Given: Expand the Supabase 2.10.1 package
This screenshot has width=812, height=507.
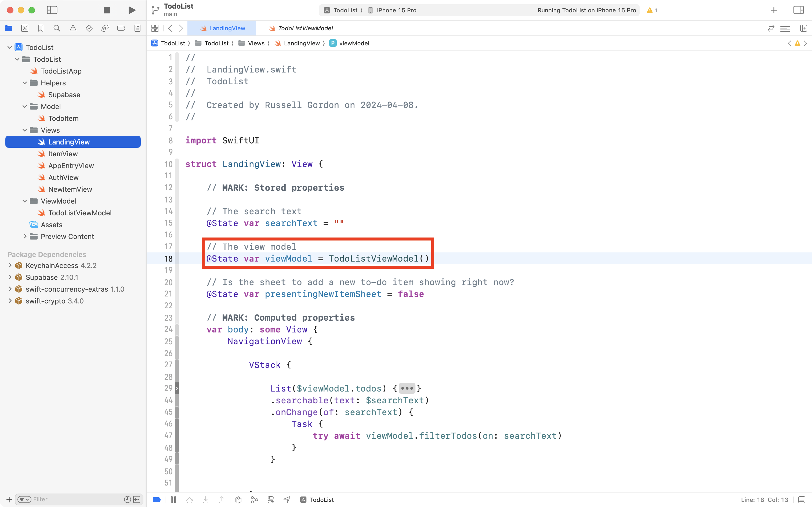Looking at the screenshot, I should 10,277.
